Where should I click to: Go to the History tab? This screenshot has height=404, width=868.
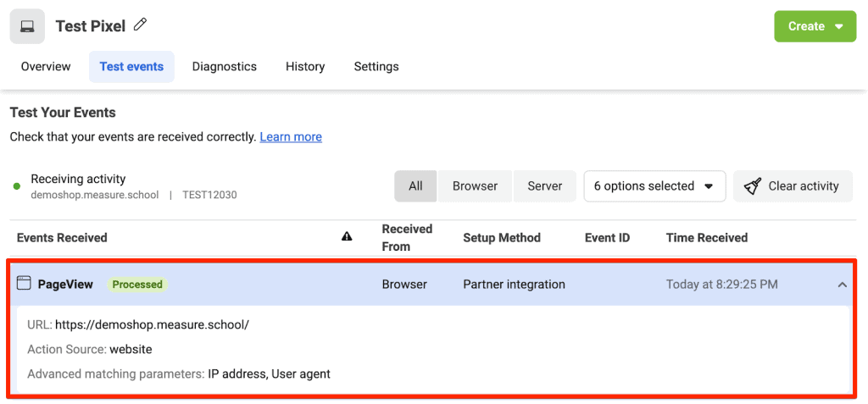pyautogui.click(x=305, y=66)
